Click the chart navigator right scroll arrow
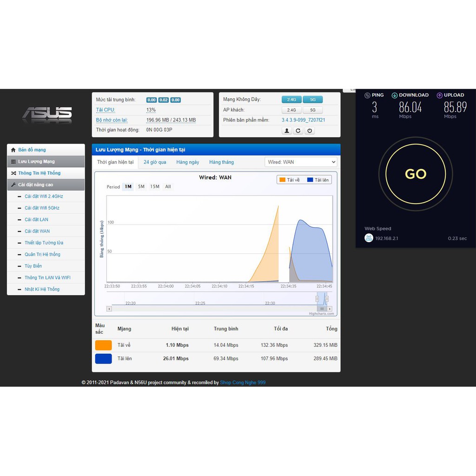Viewport: 476px width, 476px height. click(330, 309)
